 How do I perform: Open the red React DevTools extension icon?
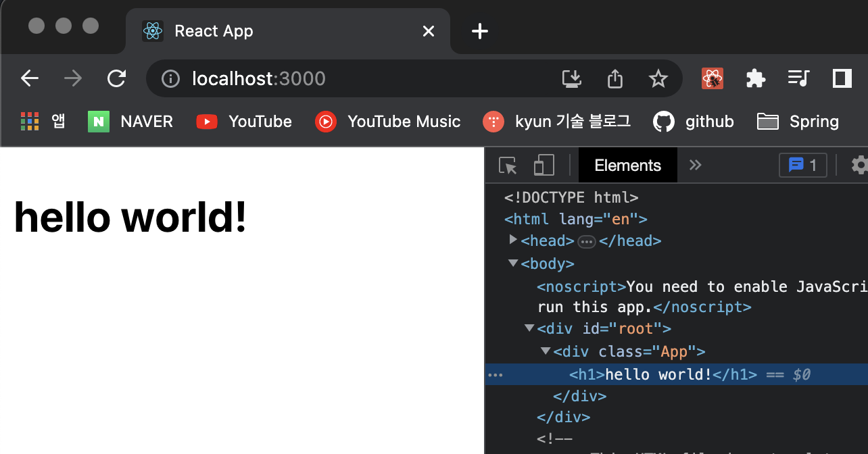713,79
